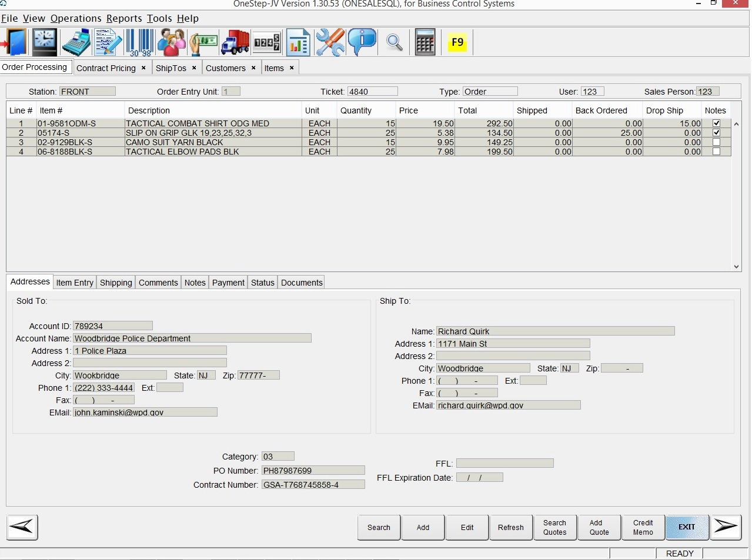Tick the Notes checkbox for ELBOW PADS line
This screenshot has width=752, height=560.
pyautogui.click(x=716, y=152)
